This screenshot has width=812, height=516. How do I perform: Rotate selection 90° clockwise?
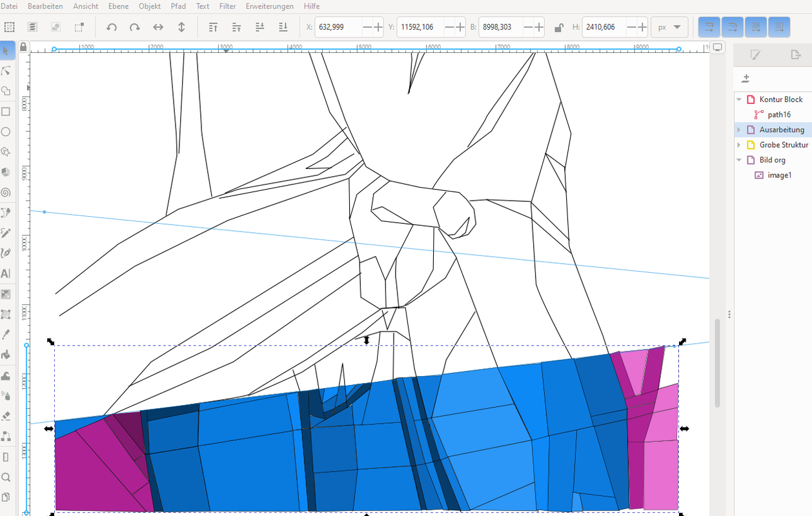tap(134, 27)
